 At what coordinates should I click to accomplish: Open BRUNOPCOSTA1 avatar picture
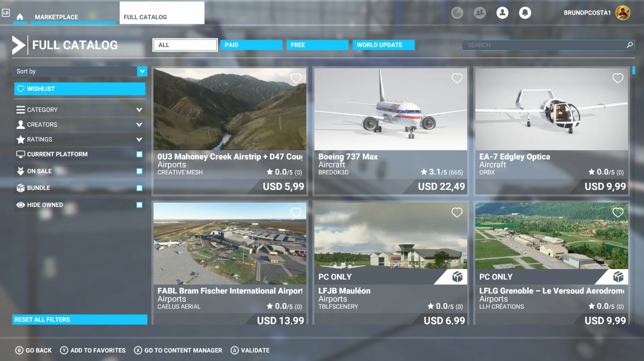pyautogui.click(x=622, y=13)
